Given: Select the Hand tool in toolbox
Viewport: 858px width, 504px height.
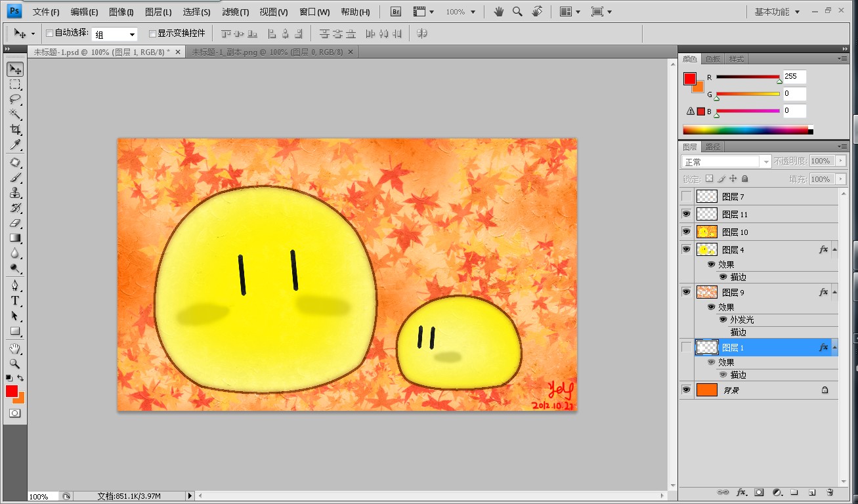Looking at the screenshot, I should pyautogui.click(x=15, y=348).
